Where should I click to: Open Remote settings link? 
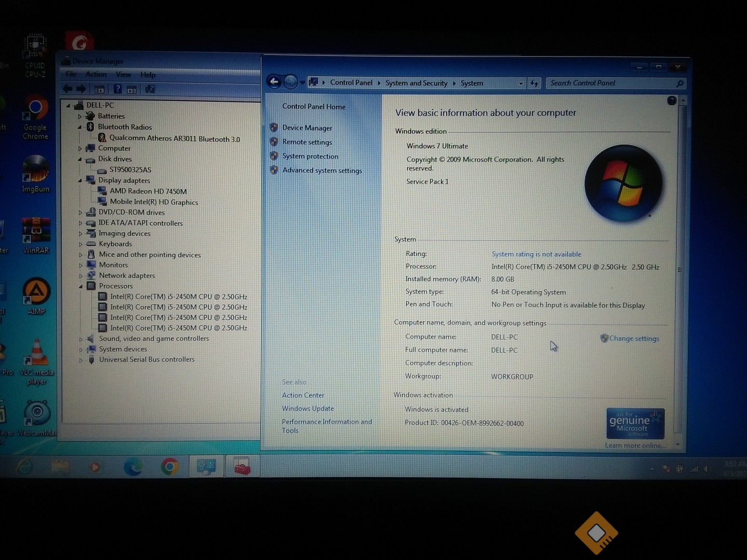pos(307,142)
